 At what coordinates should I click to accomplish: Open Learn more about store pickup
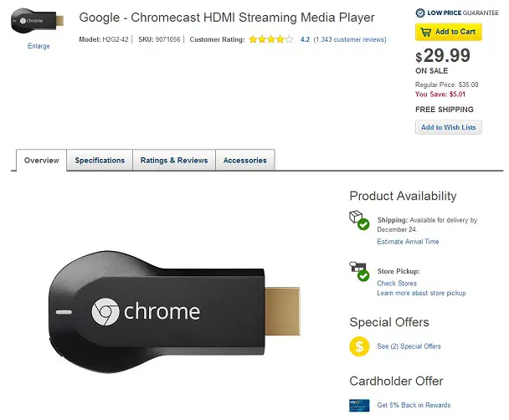coord(421,293)
